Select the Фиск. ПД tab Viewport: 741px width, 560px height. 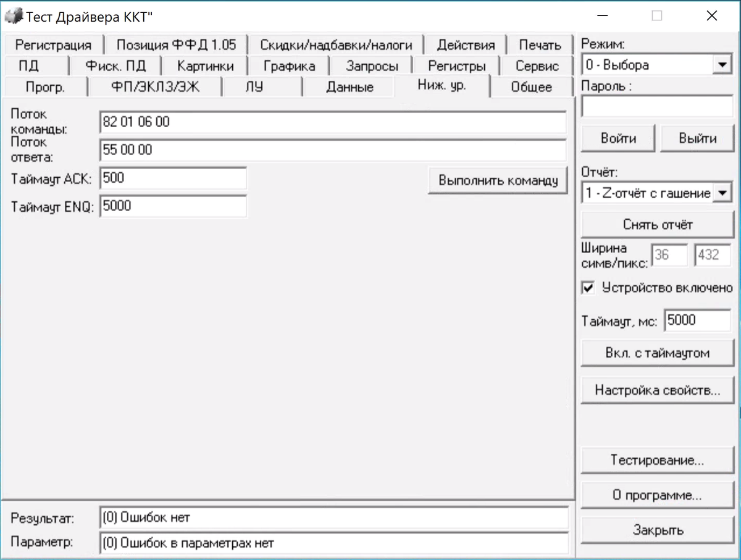(x=115, y=66)
